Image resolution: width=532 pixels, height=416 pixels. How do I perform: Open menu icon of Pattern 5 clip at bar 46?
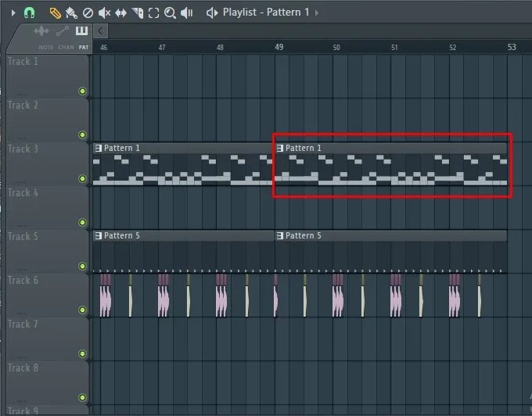tap(99, 235)
